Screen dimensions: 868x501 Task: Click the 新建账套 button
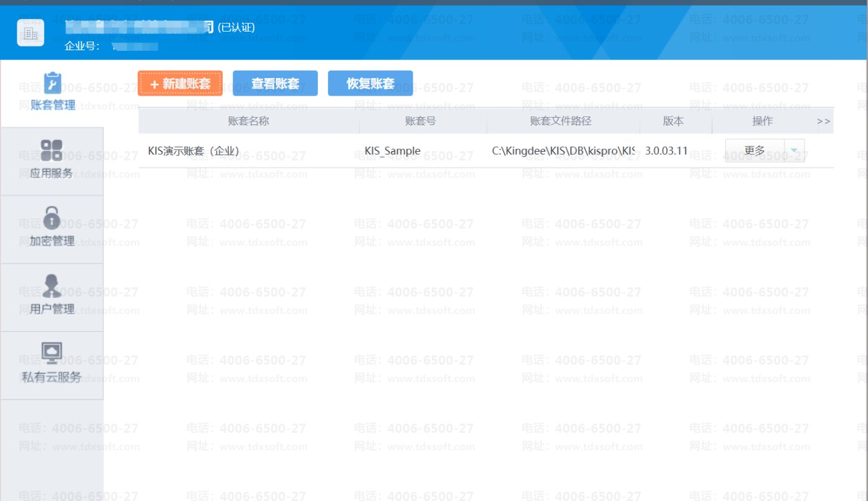180,84
